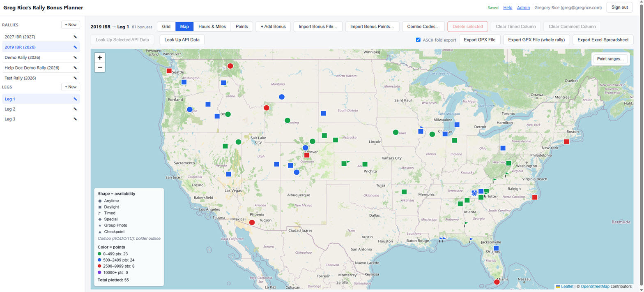Click the pencil icon next to Leg 1

pyautogui.click(x=75, y=99)
